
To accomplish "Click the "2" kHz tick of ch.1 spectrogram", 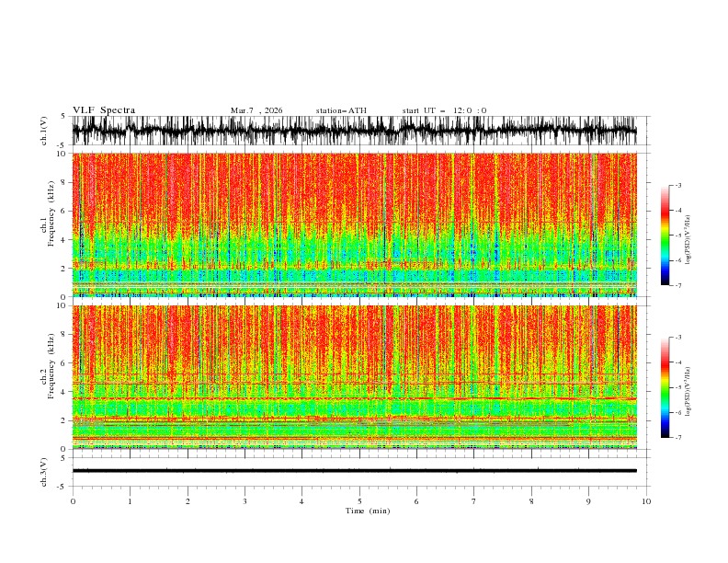I will coord(64,269).
